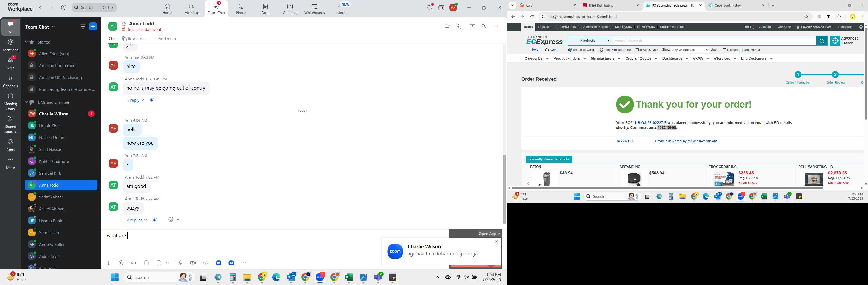The height and width of the screenshot is (285, 868).
Task: Open the Phone section in Zoom
Action: pos(241,9)
